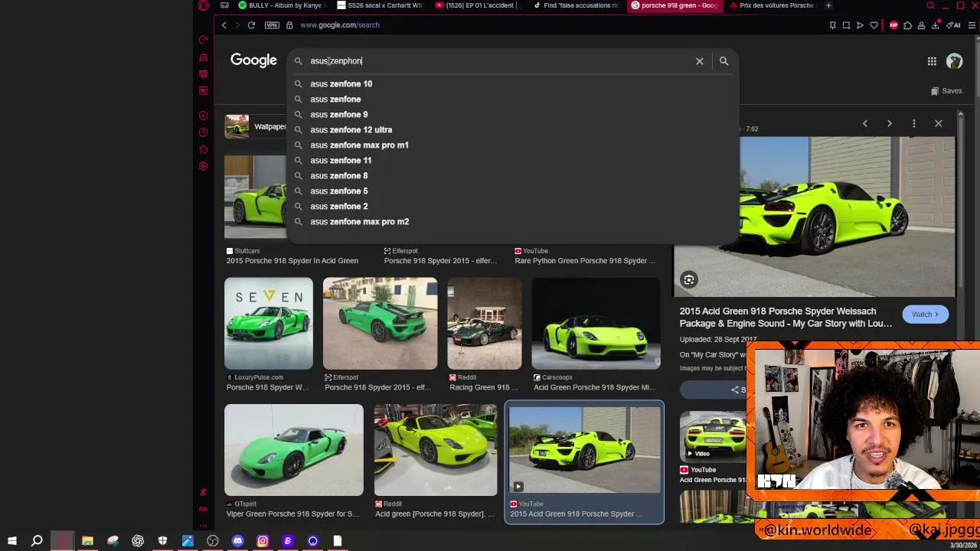Open the Google apps grid

click(932, 61)
